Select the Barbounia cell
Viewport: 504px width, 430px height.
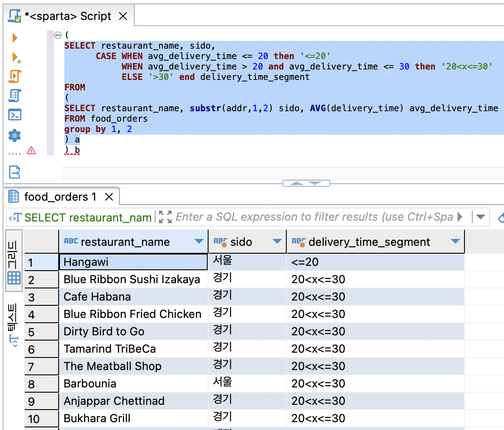tap(133, 384)
